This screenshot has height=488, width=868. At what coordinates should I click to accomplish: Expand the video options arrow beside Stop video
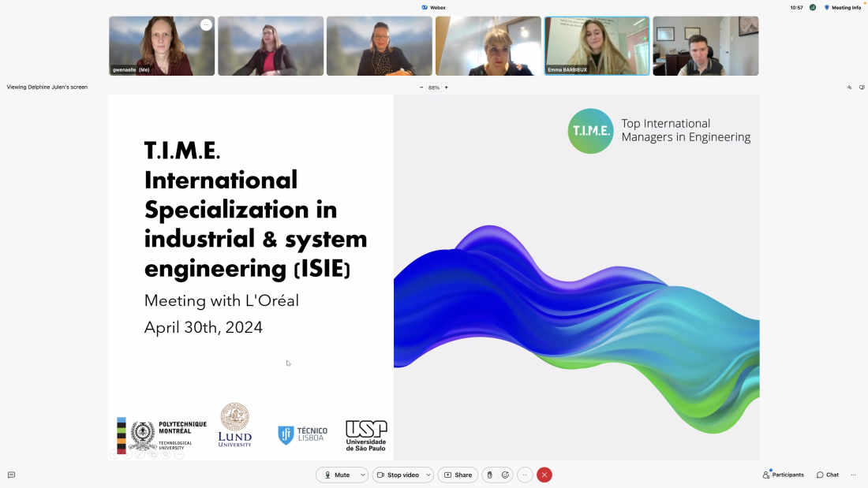click(x=428, y=475)
